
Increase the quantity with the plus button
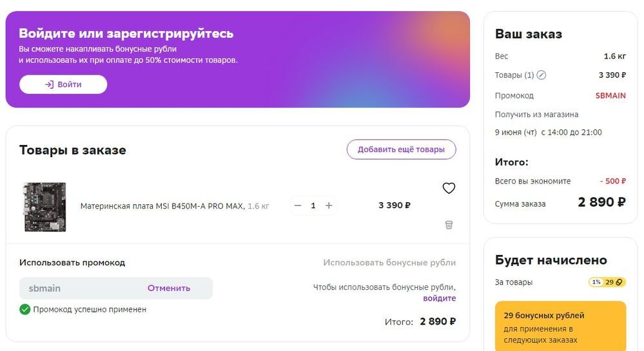click(329, 205)
